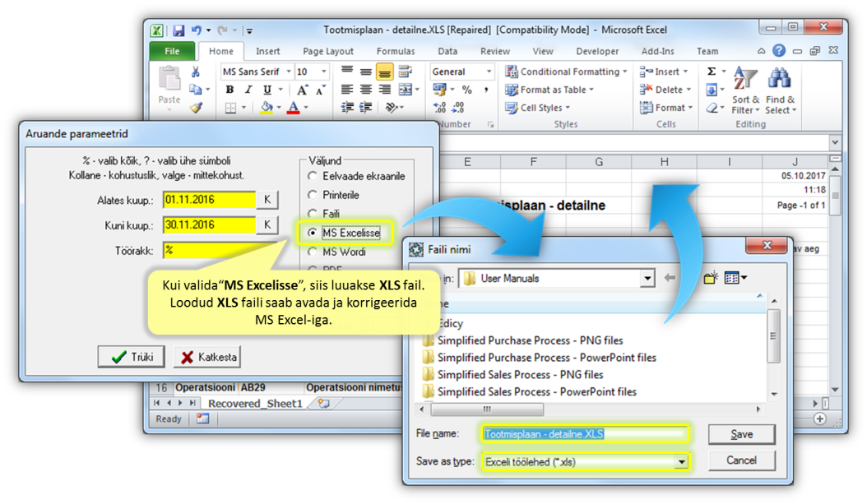Select folder 'Simplified Sales Process - PowerPoint files'

click(529, 392)
